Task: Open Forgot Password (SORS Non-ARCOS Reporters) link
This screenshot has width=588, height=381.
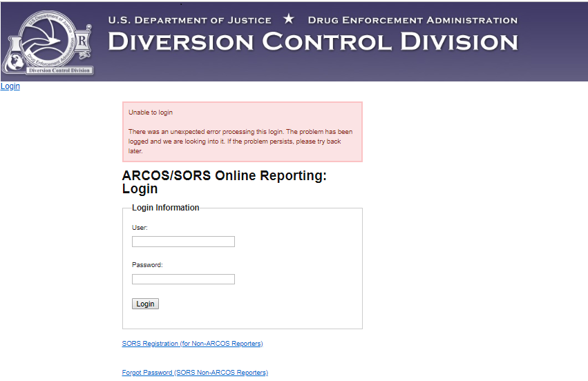Action: click(195, 373)
